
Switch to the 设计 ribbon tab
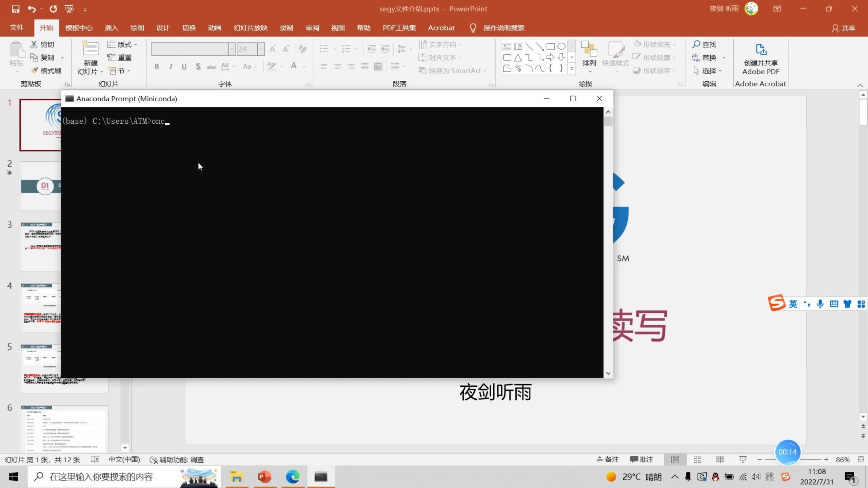point(162,28)
